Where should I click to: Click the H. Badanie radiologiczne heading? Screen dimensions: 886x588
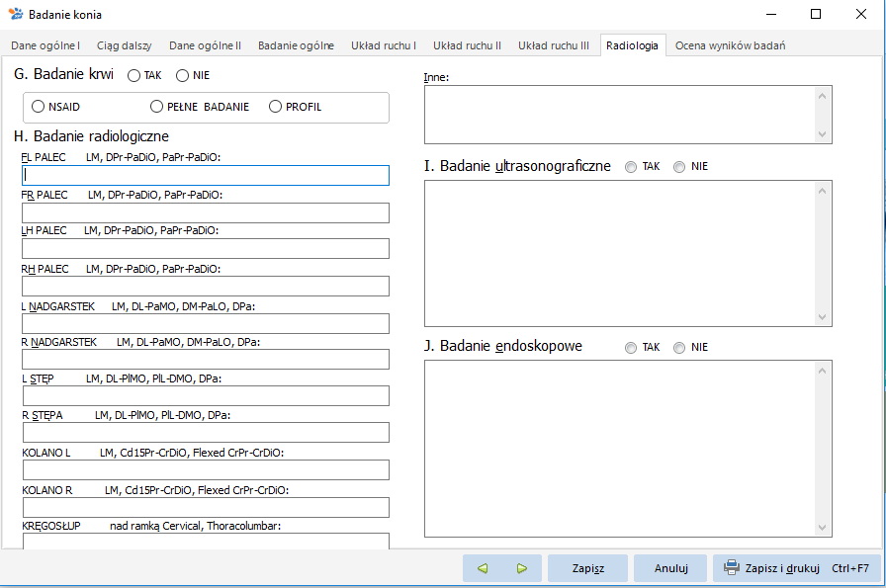92,136
